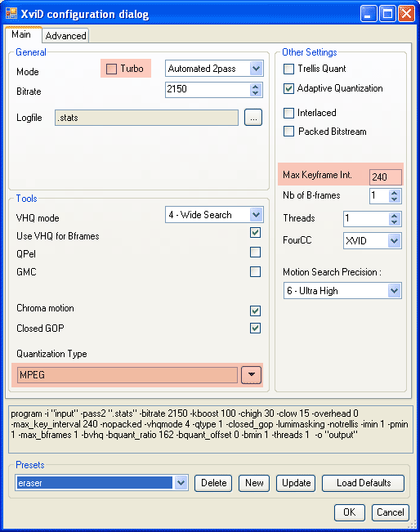
Task: Uncheck Adaptive Quantization
Action: click(x=288, y=88)
